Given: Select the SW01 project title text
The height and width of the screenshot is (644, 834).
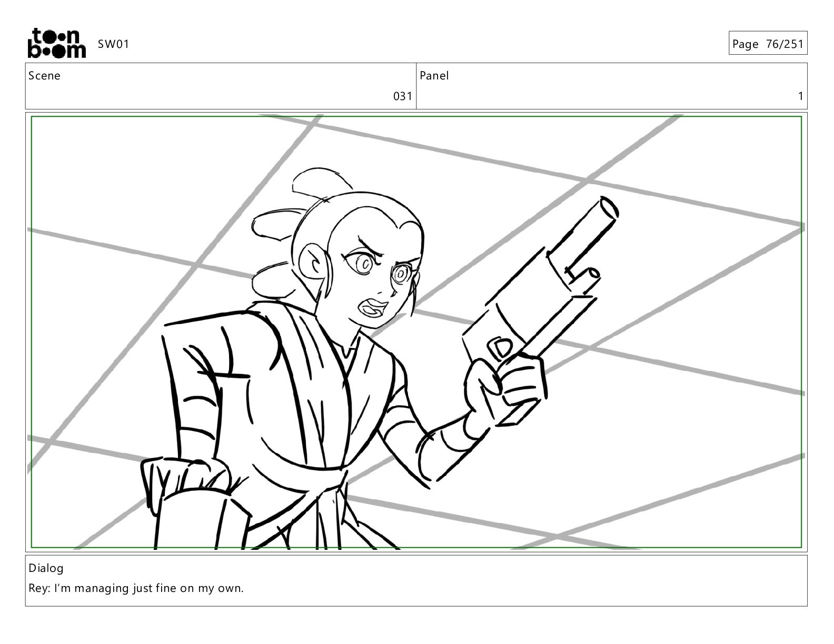Looking at the screenshot, I should pyautogui.click(x=113, y=44).
